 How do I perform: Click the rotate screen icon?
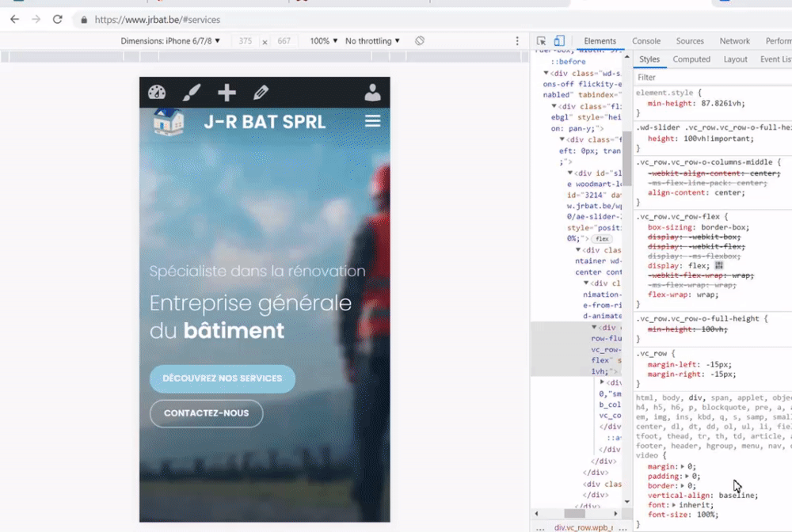(x=420, y=41)
